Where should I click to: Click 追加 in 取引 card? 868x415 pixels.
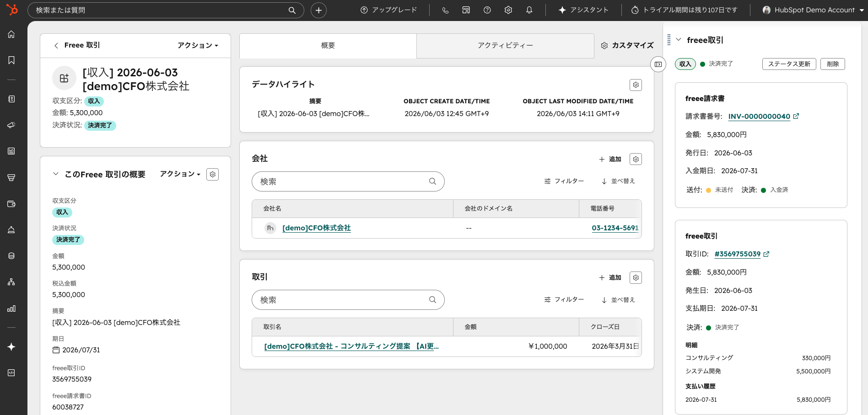click(x=610, y=277)
